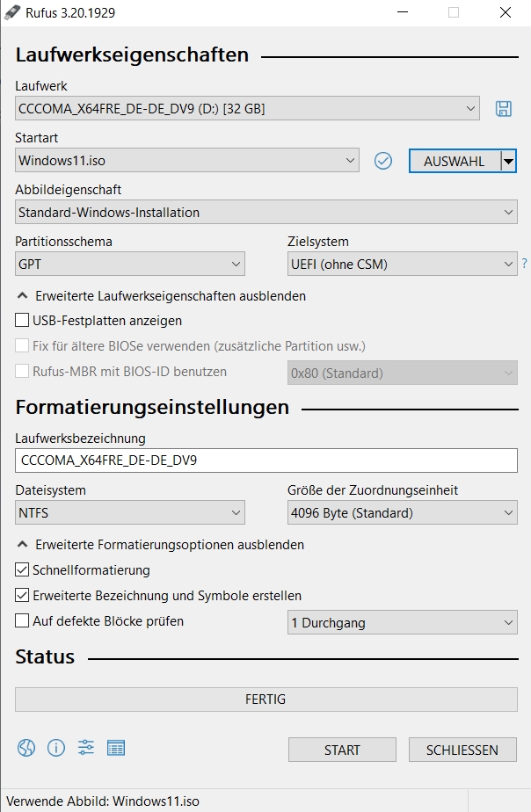531x812 pixels.
Task: Click the Laufwerksbezeichnung text field
Action: click(x=266, y=460)
